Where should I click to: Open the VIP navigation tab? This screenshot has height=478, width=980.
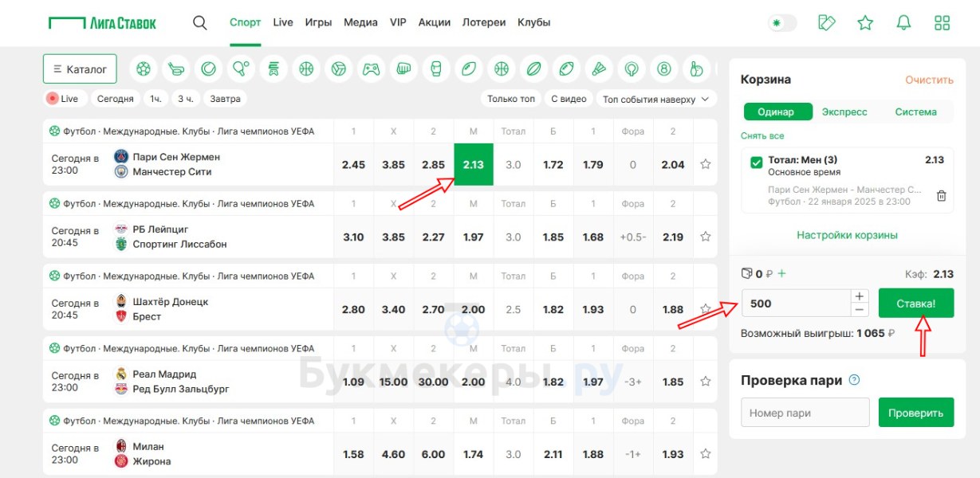(398, 22)
